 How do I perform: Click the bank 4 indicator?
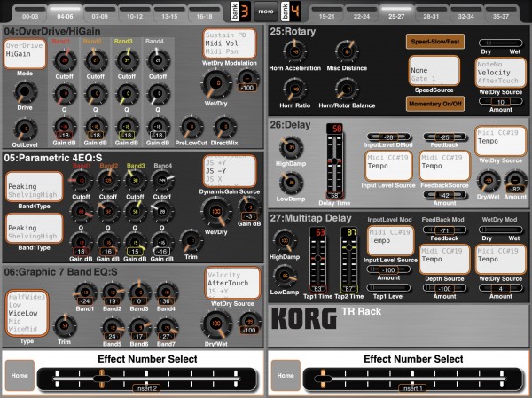point(291,12)
